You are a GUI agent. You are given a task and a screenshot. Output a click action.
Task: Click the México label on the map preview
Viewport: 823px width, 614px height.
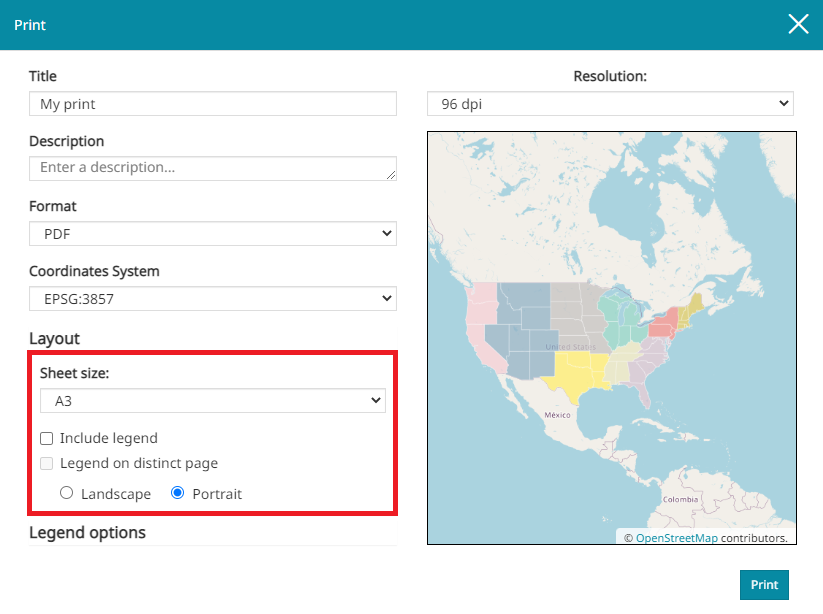pos(556,414)
